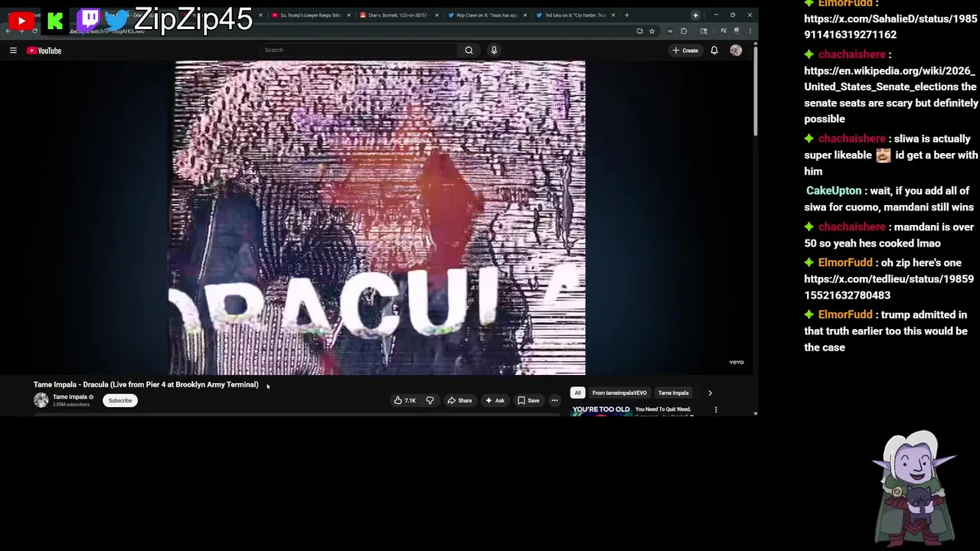Go to the YouTube home logo
Image resolution: width=980 pixels, height=551 pixels.
[x=44, y=51]
